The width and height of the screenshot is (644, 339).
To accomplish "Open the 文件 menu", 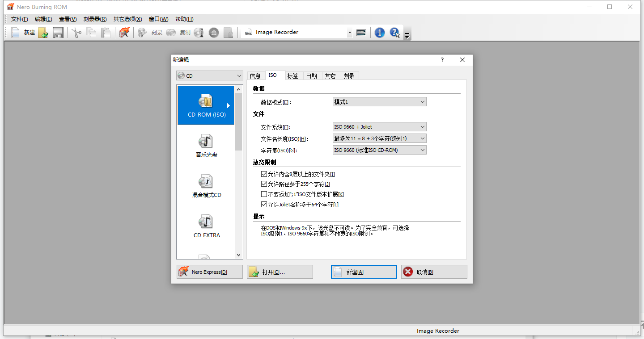I will (x=19, y=19).
